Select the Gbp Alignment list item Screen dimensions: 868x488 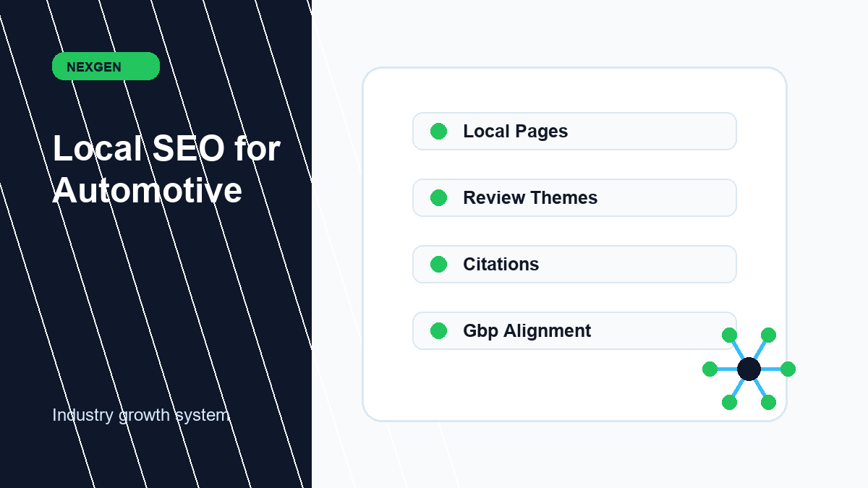pos(574,331)
